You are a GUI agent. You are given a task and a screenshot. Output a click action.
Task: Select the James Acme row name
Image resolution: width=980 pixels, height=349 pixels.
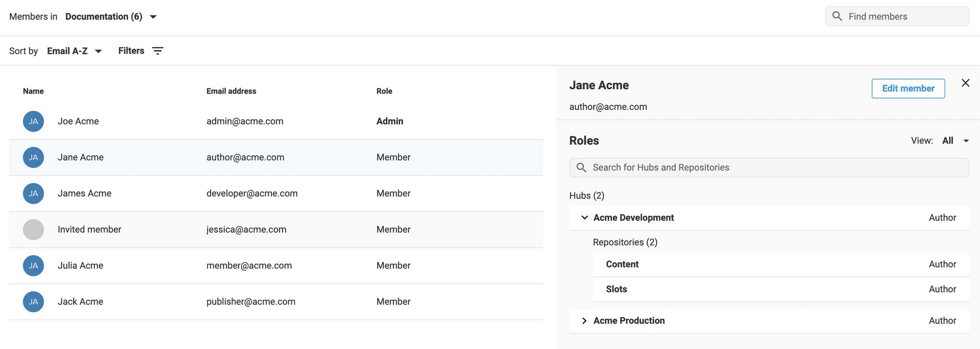click(x=84, y=193)
